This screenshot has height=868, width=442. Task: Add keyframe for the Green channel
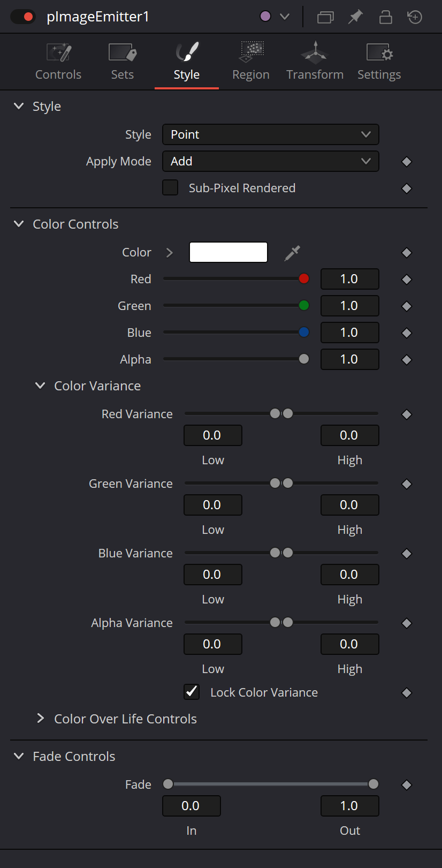coord(407,306)
